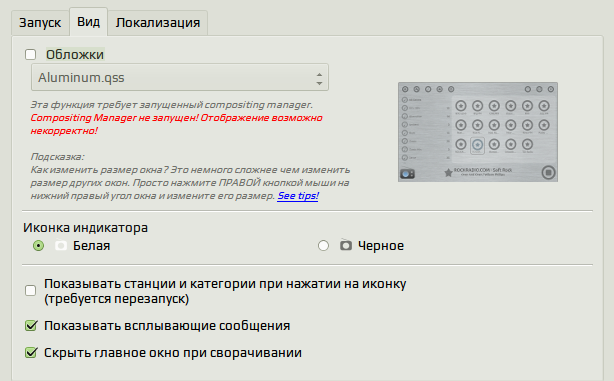Enable showing stations and categories on icon click
Viewport: 614px width, 381px height.
click(x=31, y=291)
